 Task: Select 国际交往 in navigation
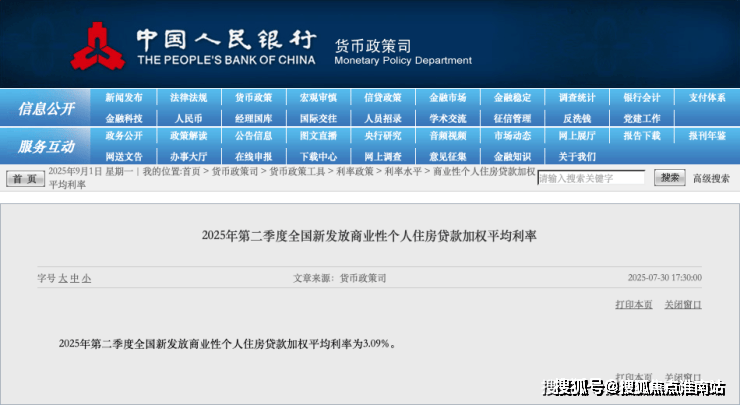pyautogui.click(x=318, y=118)
